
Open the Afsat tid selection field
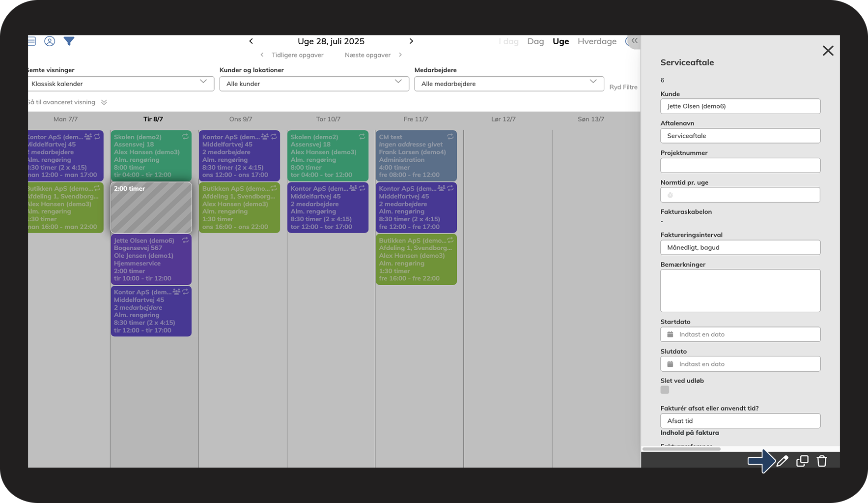pyautogui.click(x=740, y=421)
